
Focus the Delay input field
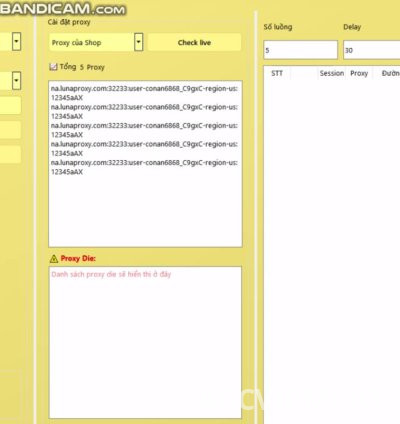372,50
